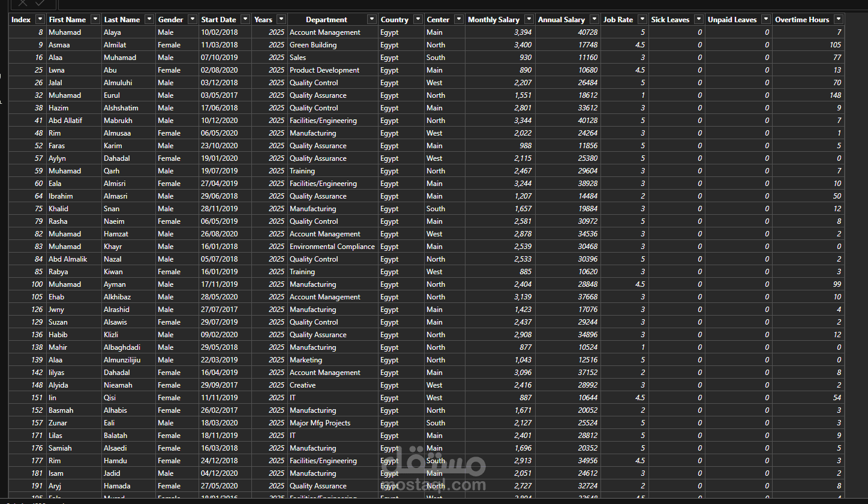868x504 pixels.
Task: Click the 'Zunar' first name cell
Action: [73, 423]
